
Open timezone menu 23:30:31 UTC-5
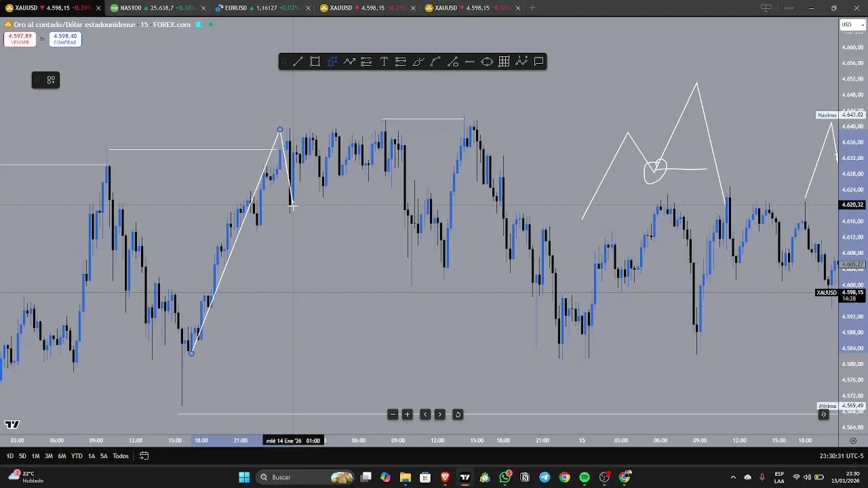tap(841, 456)
